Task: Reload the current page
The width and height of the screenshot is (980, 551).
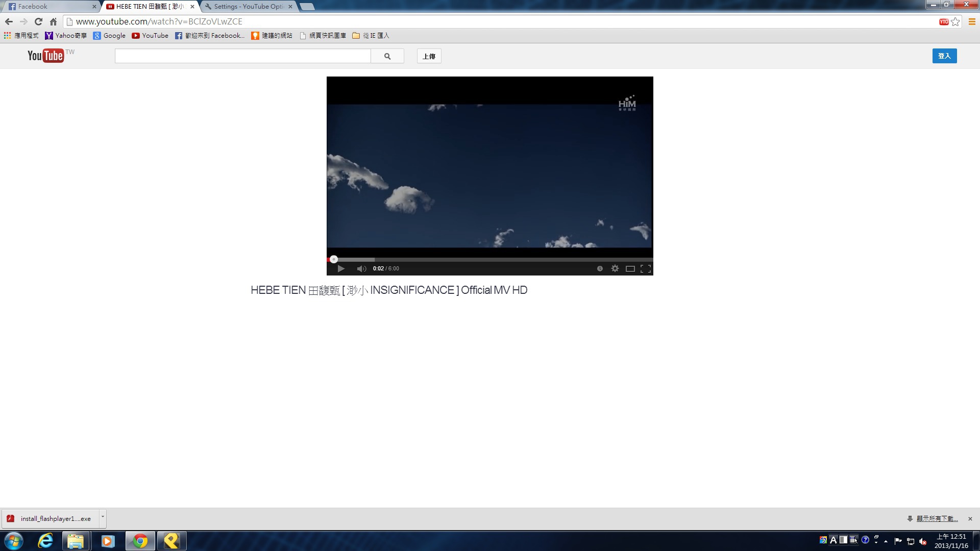Action: click(38, 21)
